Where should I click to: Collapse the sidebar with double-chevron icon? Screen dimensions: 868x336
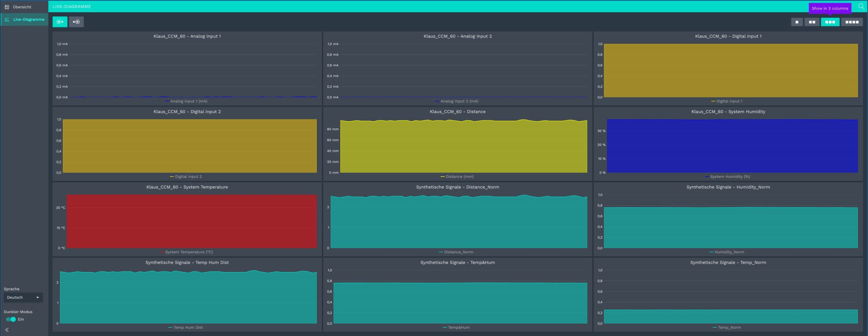coord(7,330)
